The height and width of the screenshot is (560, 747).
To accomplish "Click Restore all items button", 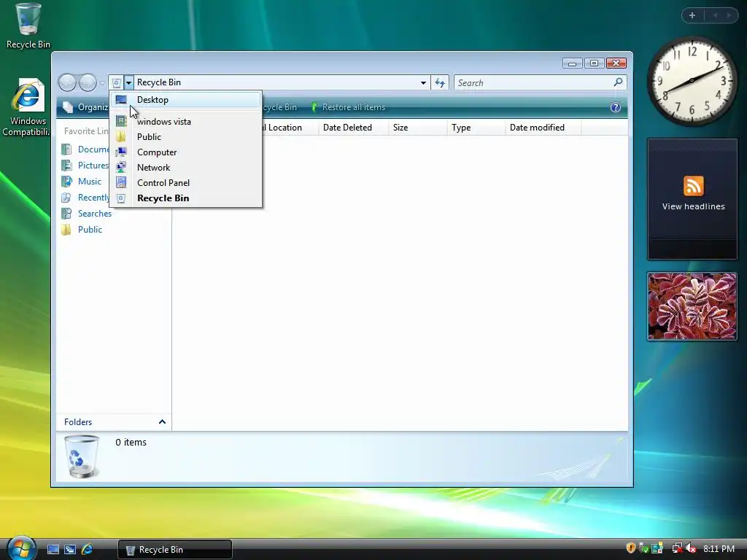I will click(348, 107).
